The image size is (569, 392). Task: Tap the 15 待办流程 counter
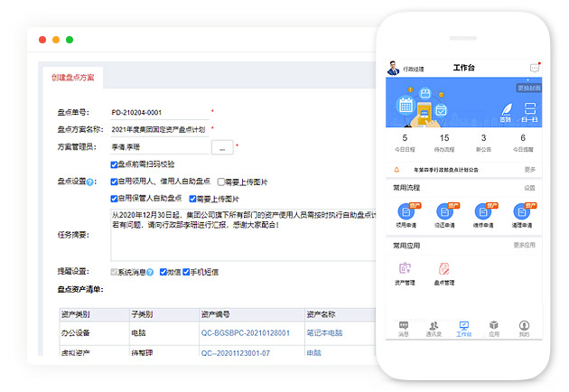(444, 143)
